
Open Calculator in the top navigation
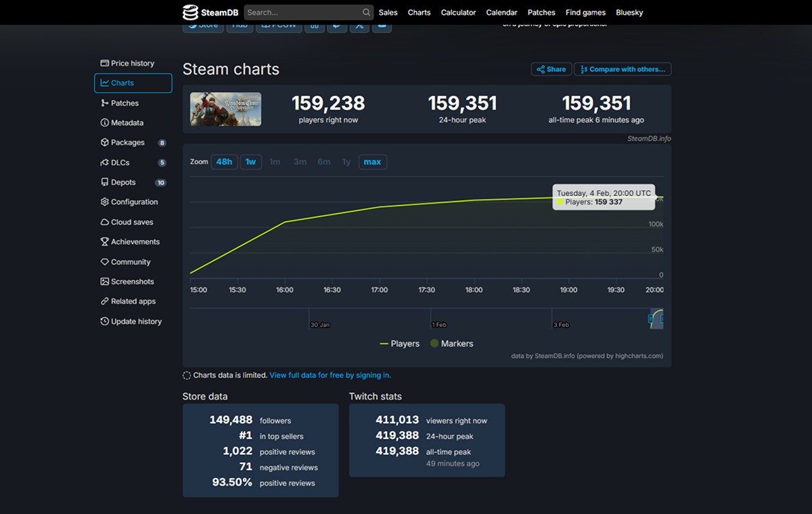point(458,12)
